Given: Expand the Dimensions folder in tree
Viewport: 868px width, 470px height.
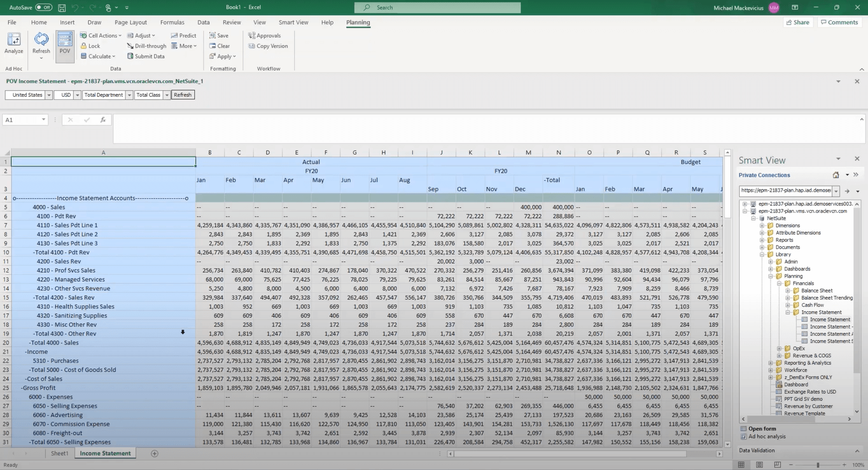Looking at the screenshot, I should 762,226.
